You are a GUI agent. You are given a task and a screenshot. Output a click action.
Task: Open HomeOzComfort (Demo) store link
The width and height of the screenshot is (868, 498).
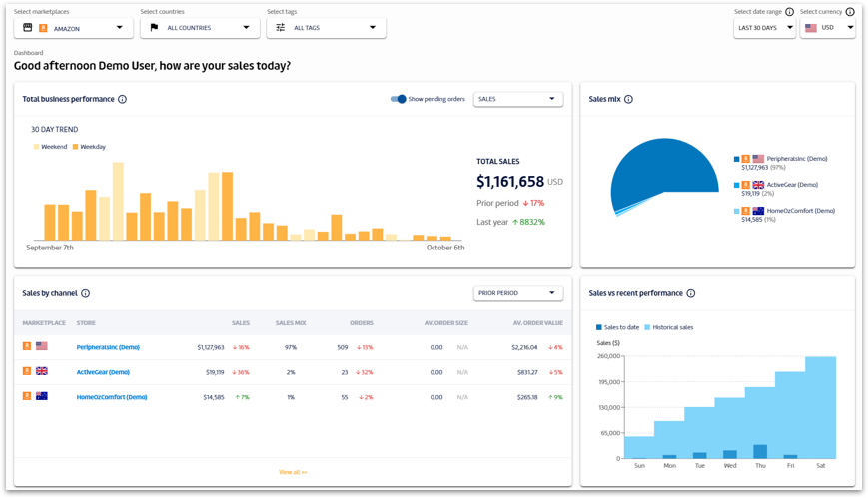click(x=112, y=397)
